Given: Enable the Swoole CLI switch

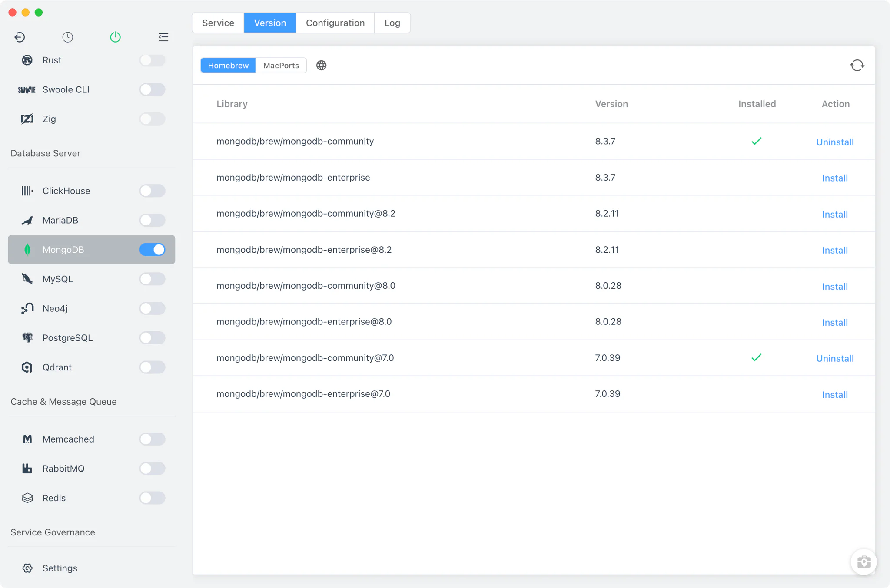Looking at the screenshot, I should click(152, 89).
